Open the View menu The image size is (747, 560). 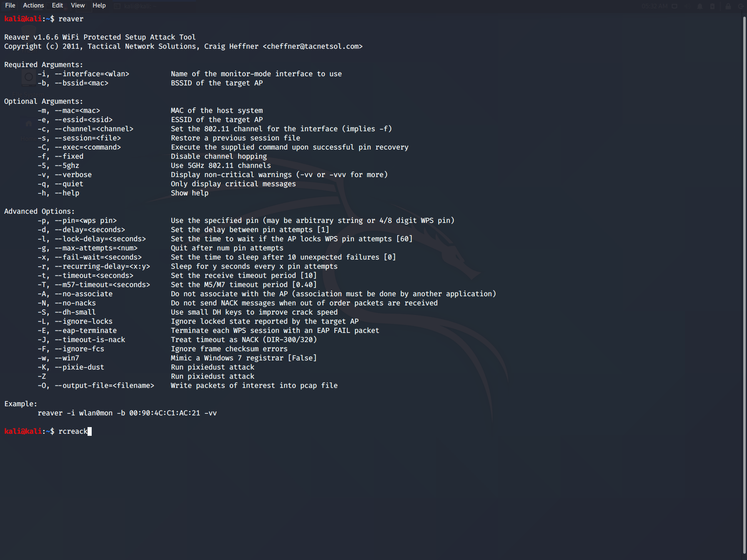78,5
